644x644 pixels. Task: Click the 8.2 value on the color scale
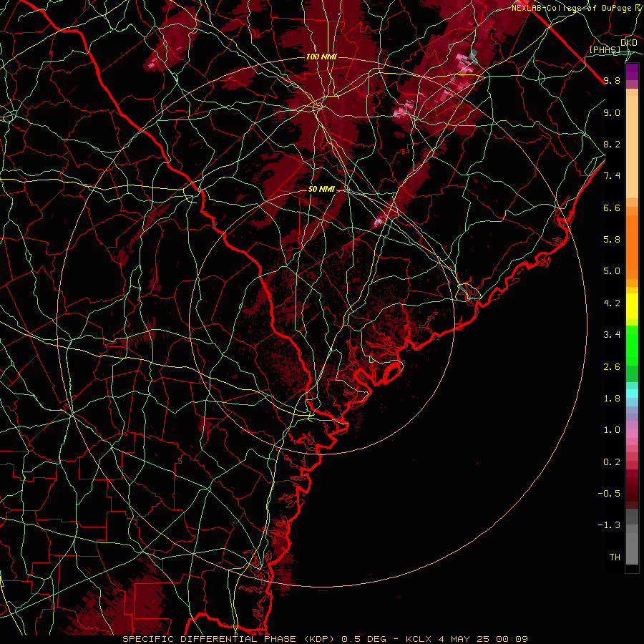point(612,144)
